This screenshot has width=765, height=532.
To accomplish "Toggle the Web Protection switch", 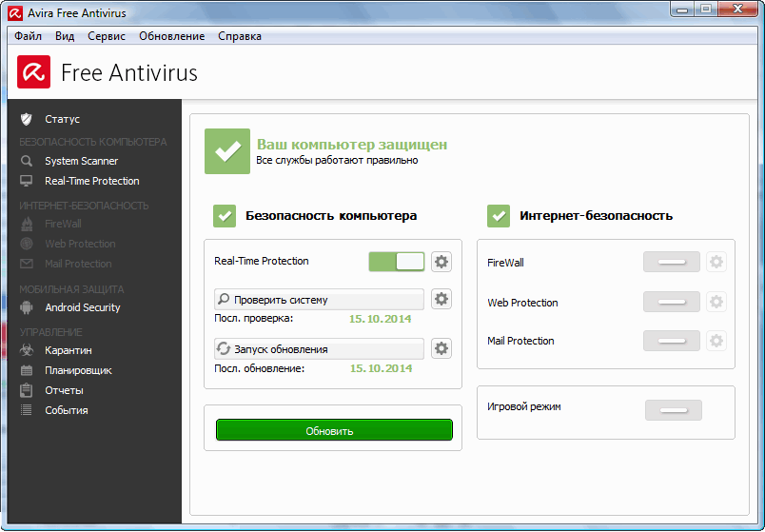I will tap(672, 302).
